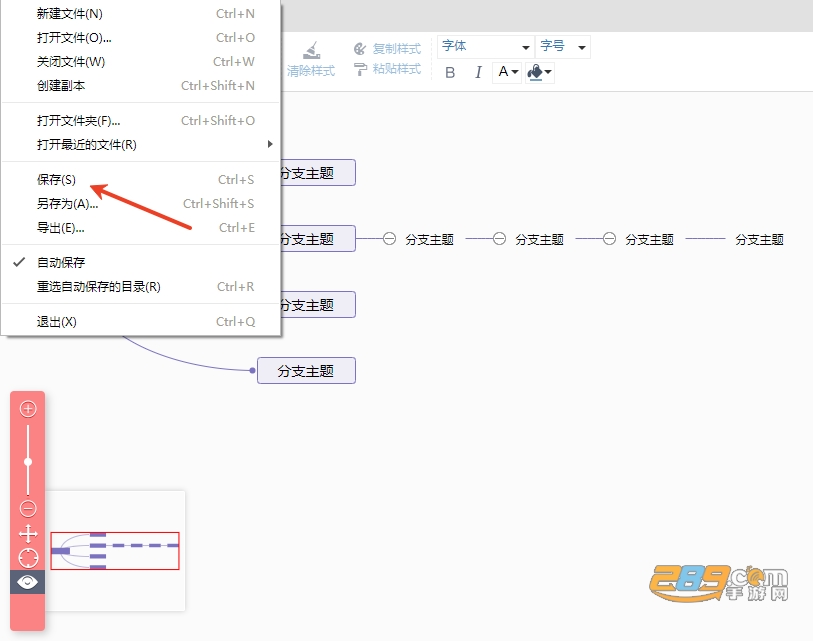The height and width of the screenshot is (641, 813).
Task: Click the zoom in plus icon
Action: pyautogui.click(x=28, y=409)
